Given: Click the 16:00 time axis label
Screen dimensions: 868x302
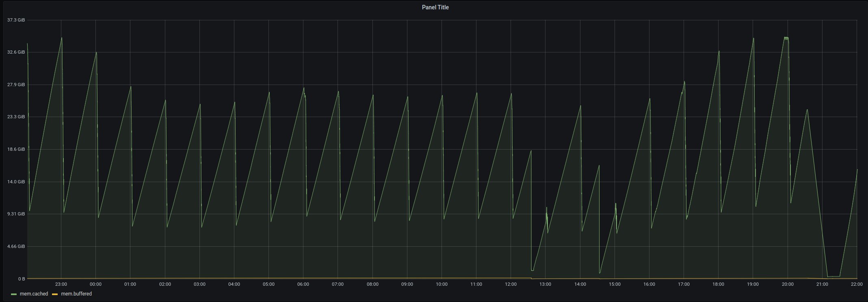Looking at the screenshot, I should point(649,285).
